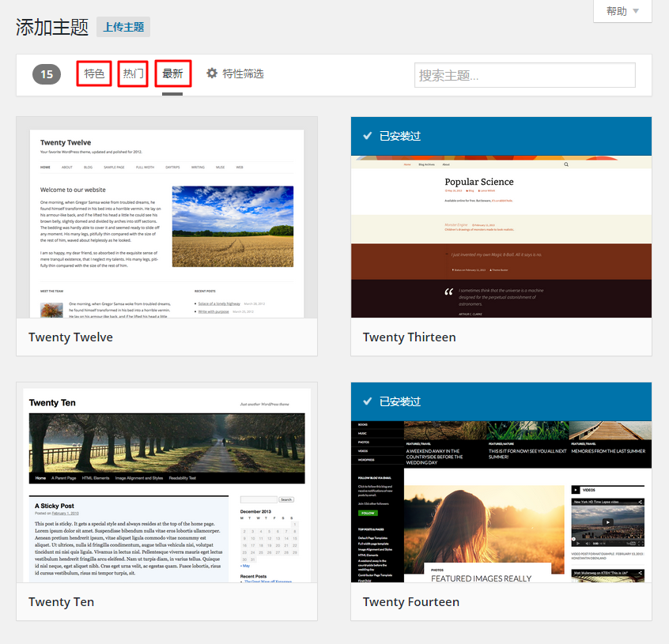
Task: Click the theme count badge 15
Action: click(x=47, y=74)
